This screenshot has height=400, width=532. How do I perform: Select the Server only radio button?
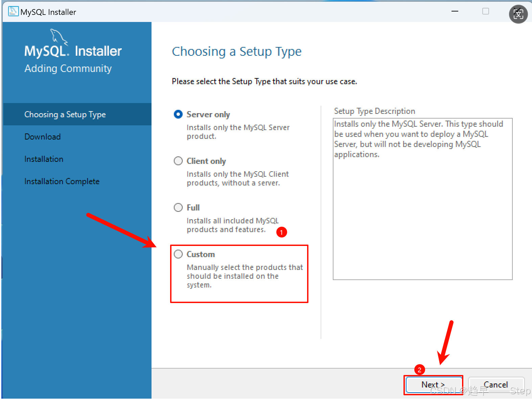178,114
